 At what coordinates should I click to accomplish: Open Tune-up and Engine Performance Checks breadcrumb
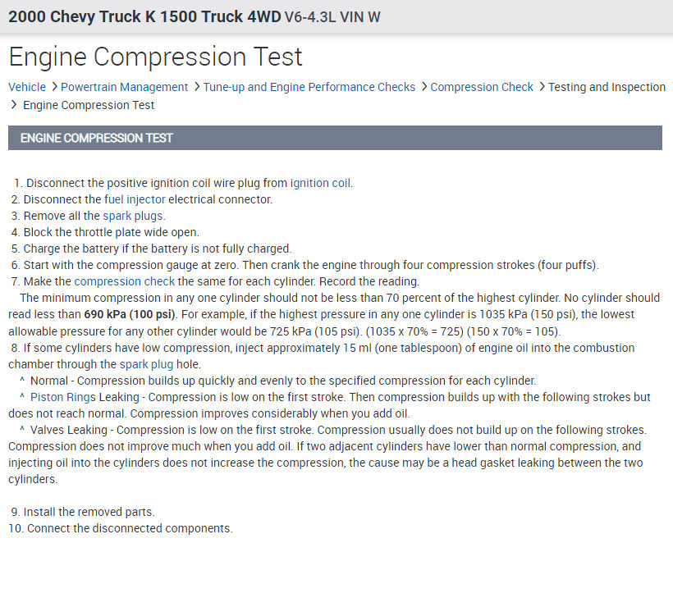click(x=309, y=87)
